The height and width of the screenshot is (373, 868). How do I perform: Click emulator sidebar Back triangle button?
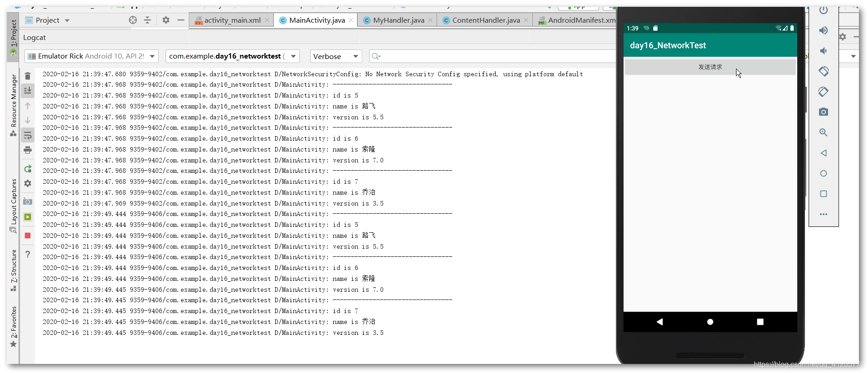(x=824, y=153)
